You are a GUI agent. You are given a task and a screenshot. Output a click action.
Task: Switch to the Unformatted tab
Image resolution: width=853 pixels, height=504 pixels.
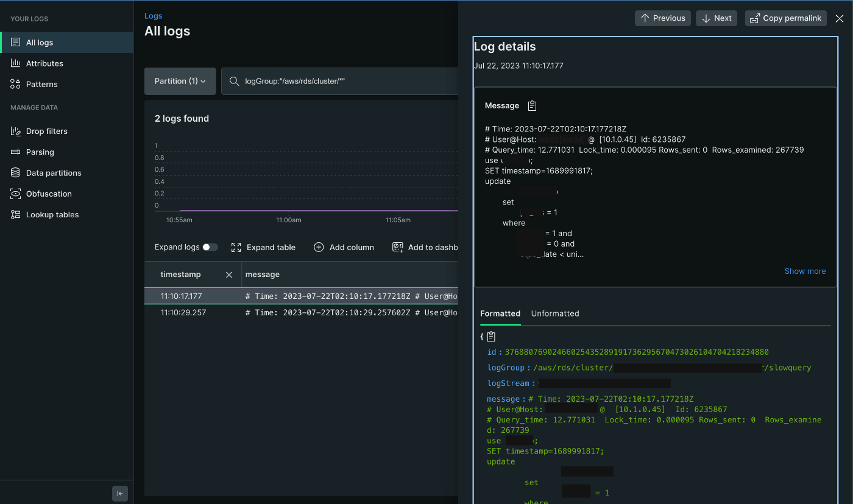click(555, 313)
